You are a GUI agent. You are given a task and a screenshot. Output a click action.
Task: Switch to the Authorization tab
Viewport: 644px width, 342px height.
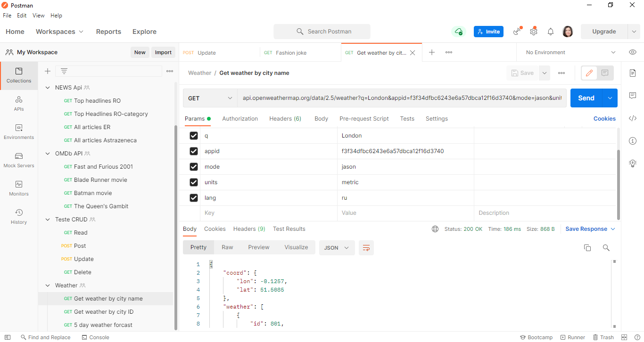click(x=240, y=119)
